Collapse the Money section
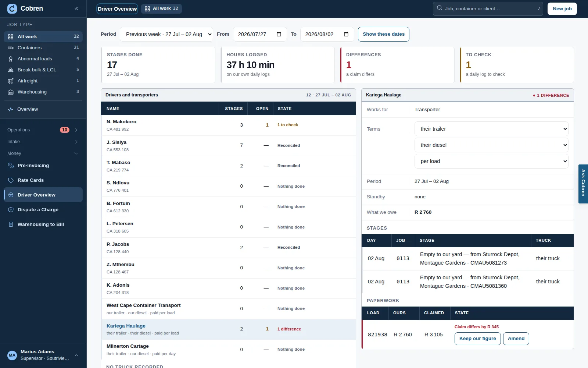The height and width of the screenshot is (368, 588). pyautogui.click(x=43, y=153)
